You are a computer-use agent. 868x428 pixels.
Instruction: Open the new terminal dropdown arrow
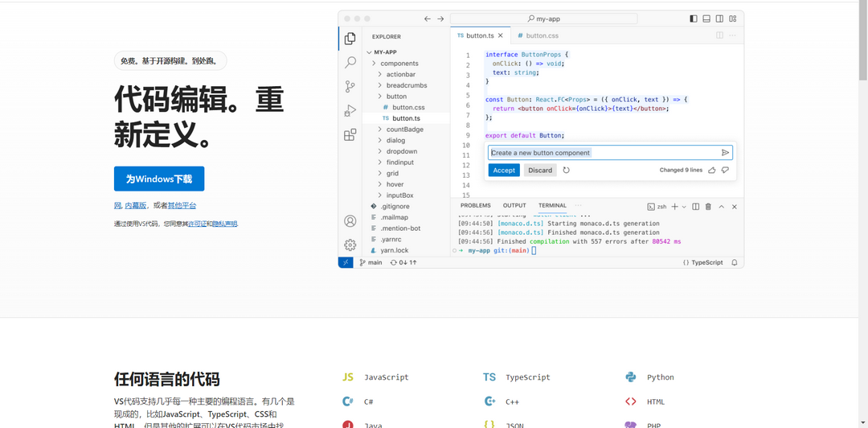(684, 207)
